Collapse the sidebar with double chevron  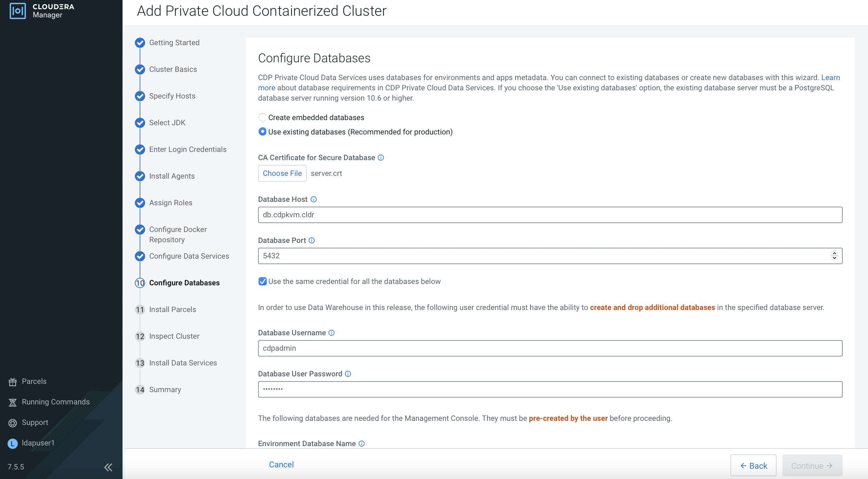pyautogui.click(x=108, y=467)
